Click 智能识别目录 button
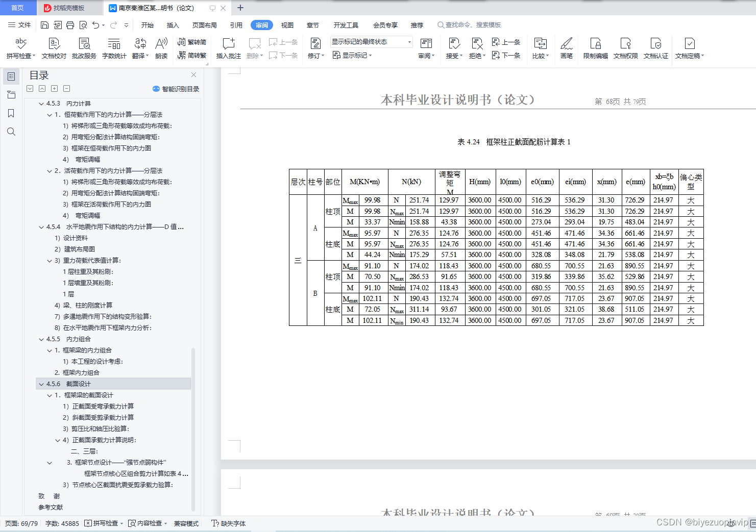Viewport: 756px width, 532px height. pyautogui.click(x=176, y=89)
